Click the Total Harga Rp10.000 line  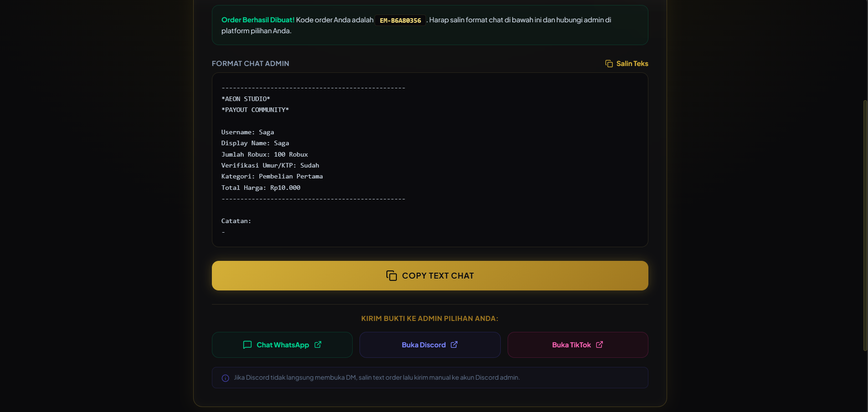(261, 188)
